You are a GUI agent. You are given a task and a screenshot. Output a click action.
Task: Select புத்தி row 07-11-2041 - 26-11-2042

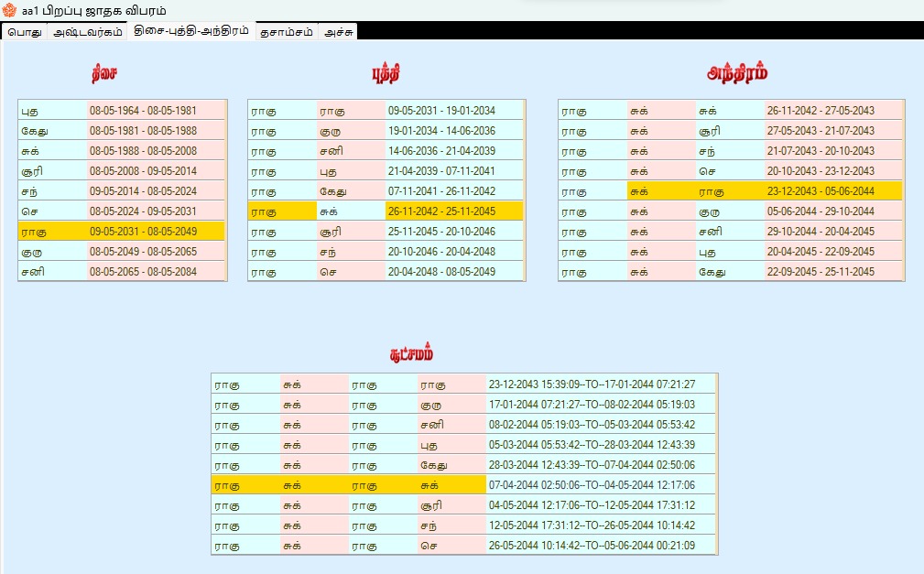click(x=386, y=191)
